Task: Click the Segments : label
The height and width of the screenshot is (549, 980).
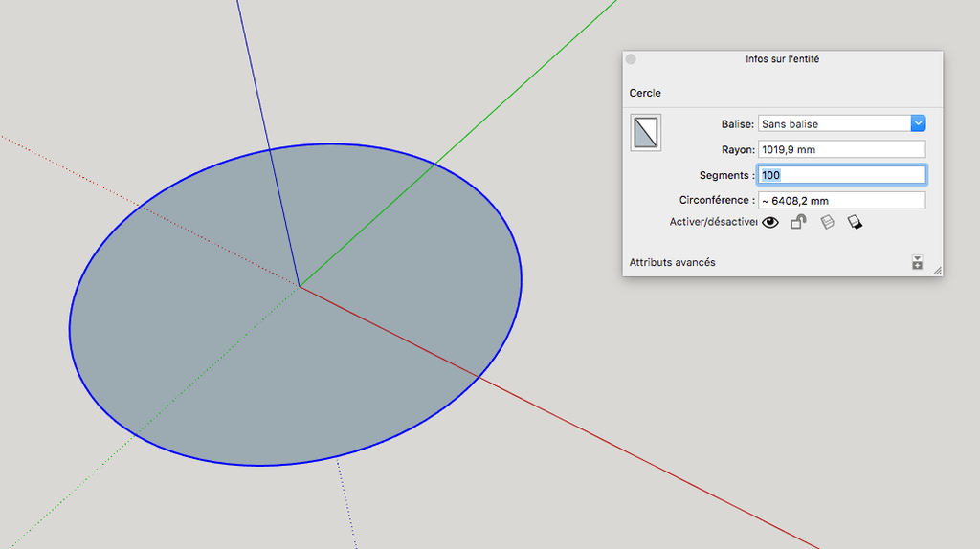Action: coord(727,175)
